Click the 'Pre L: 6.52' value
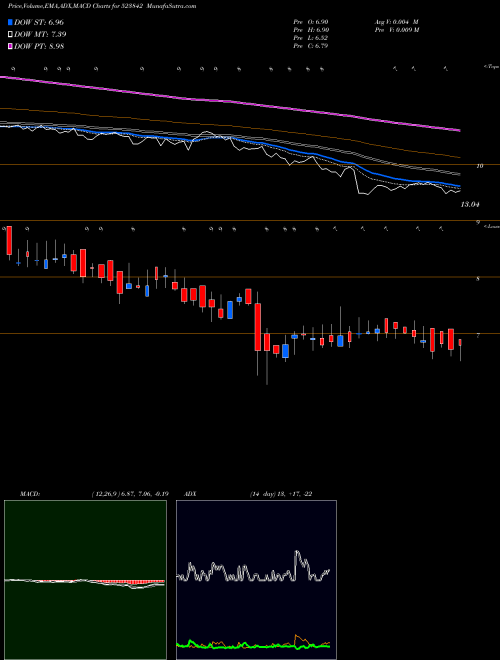The image size is (500, 660). pos(311,38)
